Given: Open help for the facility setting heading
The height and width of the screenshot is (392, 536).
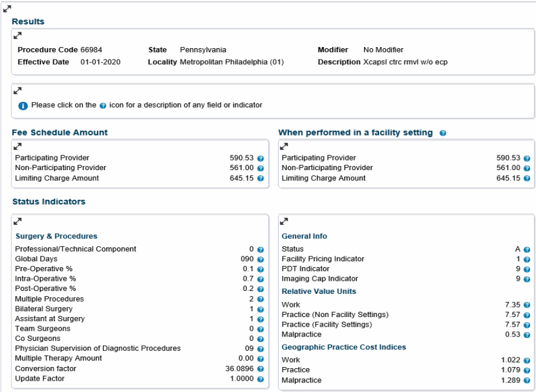Looking at the screenshot, I should [443, 133].
